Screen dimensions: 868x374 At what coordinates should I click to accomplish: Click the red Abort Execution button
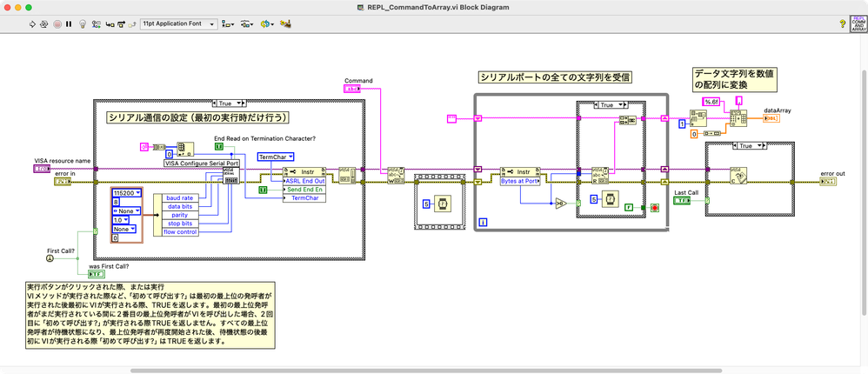coord(57,24)
